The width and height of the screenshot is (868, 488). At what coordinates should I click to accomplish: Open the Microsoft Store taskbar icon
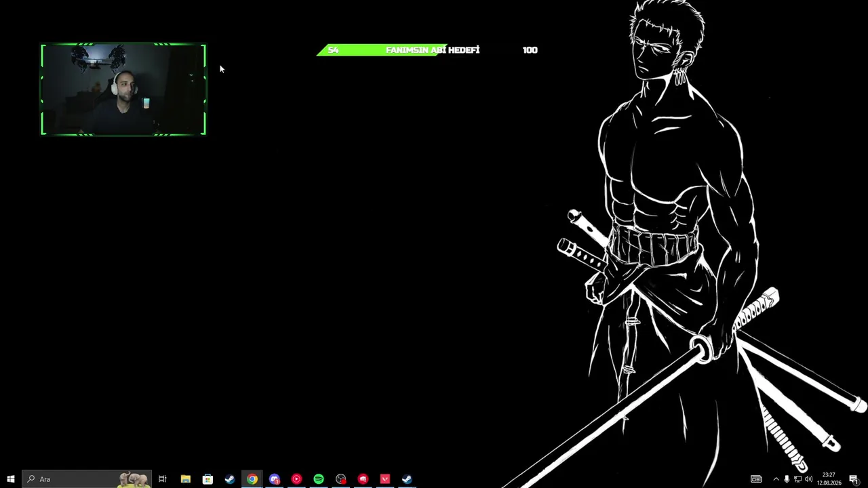(x=208, y=479)
